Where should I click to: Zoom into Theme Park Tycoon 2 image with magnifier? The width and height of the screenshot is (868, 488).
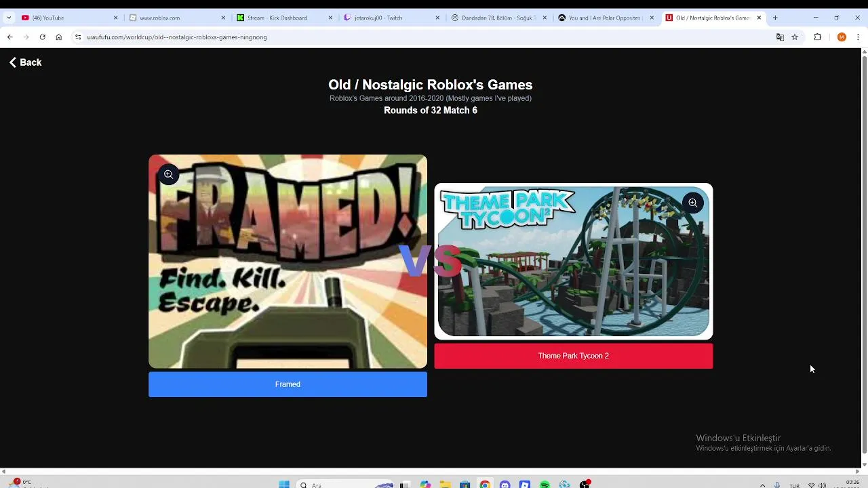[x=692, y=203]
